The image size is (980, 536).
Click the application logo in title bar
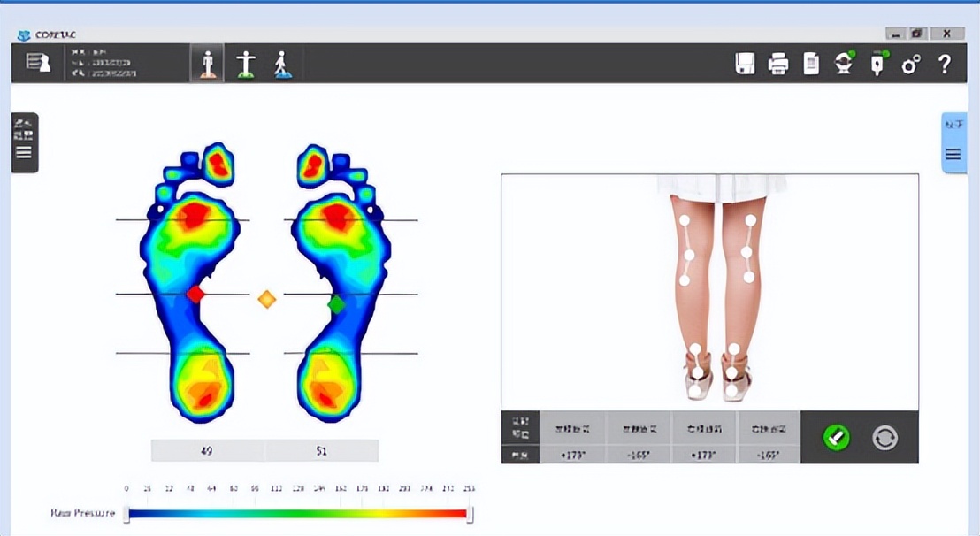point(24,35)
